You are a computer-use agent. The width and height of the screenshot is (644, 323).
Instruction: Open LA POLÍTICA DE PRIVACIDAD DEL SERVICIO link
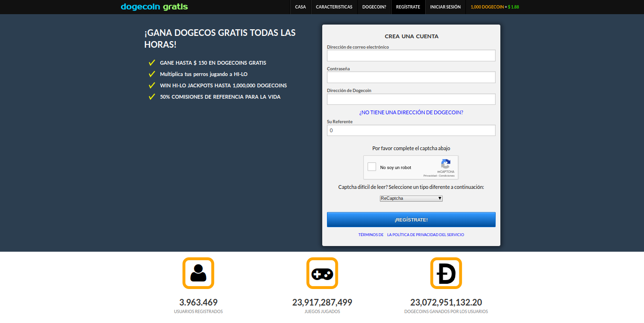click(x=426, y=235)
